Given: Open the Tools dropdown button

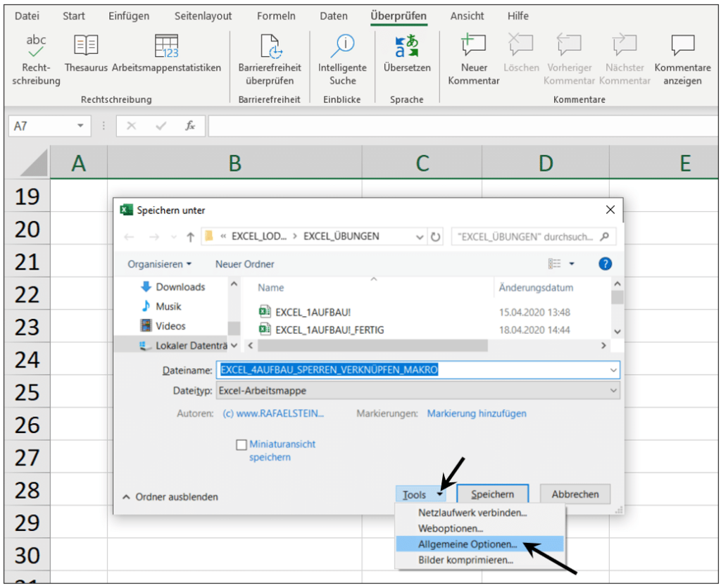Looking at the screenshot, I should click(422, 494).
